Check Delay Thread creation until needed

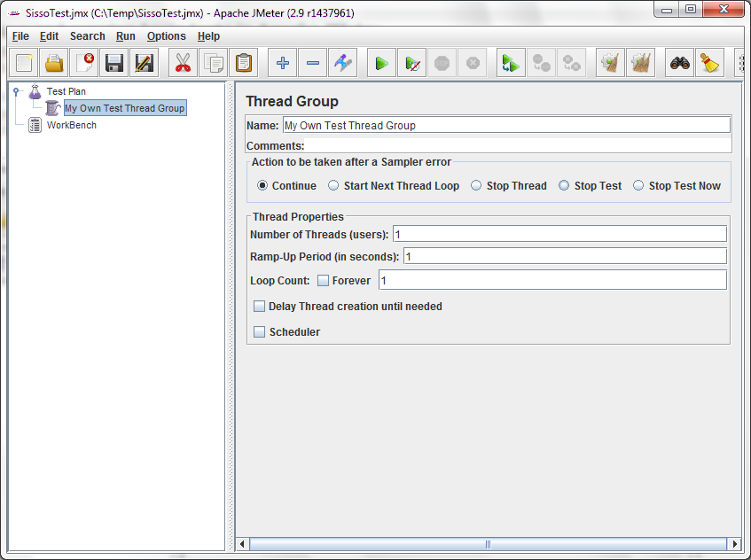tap(259, 307)
